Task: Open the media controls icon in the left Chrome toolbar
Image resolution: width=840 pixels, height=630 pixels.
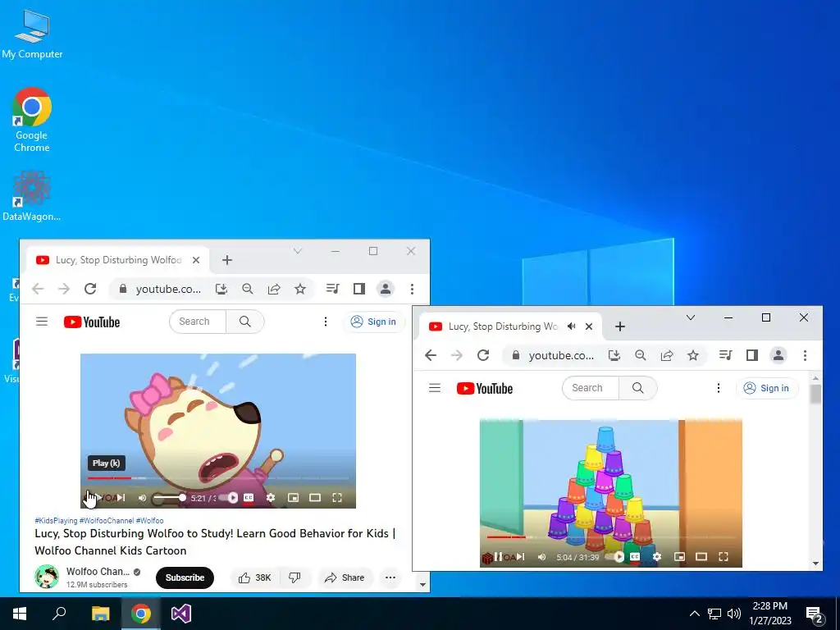Action: pos(333,289)
